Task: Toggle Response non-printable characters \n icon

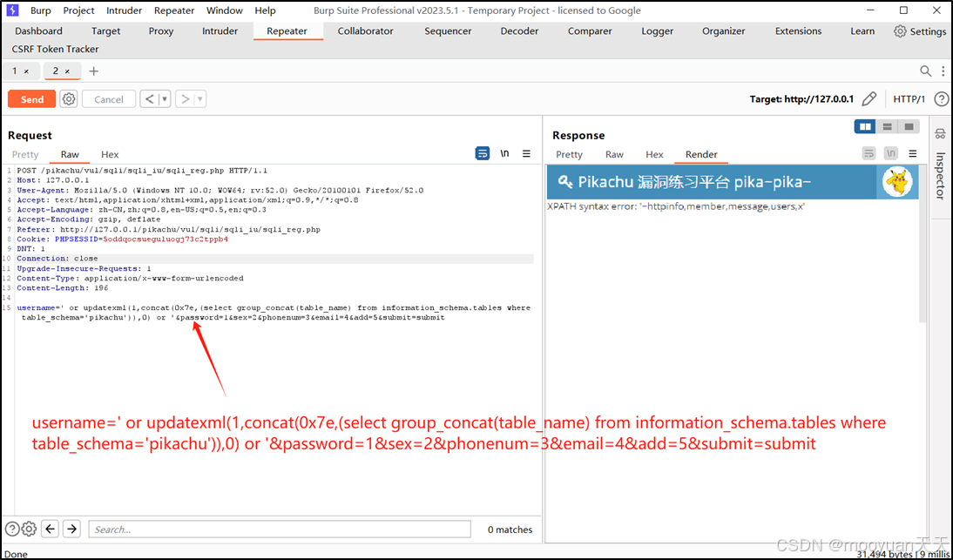Action: pyautogui.click(x=890, y=153)
